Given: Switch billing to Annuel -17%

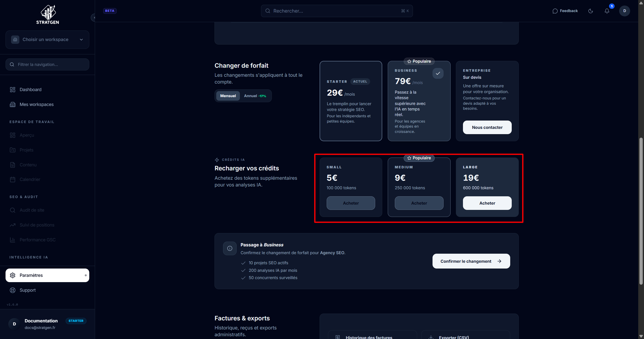Looking at the screenshot, I should [x=255, y=96].
